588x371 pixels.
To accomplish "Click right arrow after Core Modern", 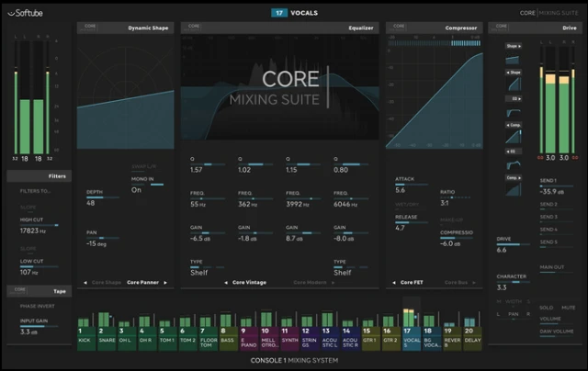I will tap(333, 282).
